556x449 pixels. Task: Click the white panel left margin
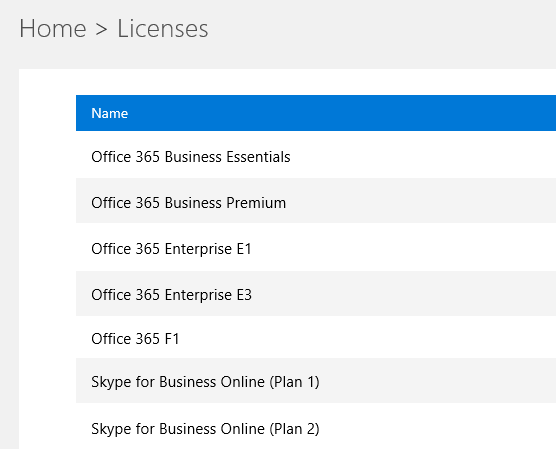(x=47, y=259)
